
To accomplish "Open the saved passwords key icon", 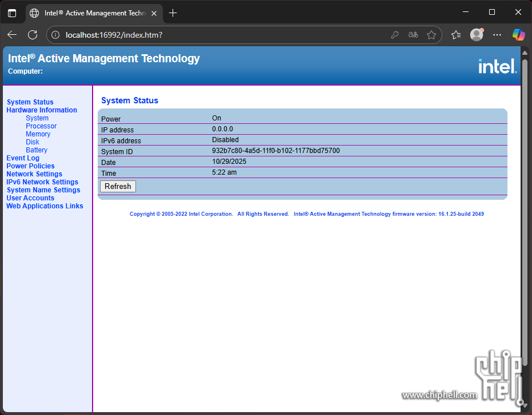I will pyautogui.click(x=394, y=35).
